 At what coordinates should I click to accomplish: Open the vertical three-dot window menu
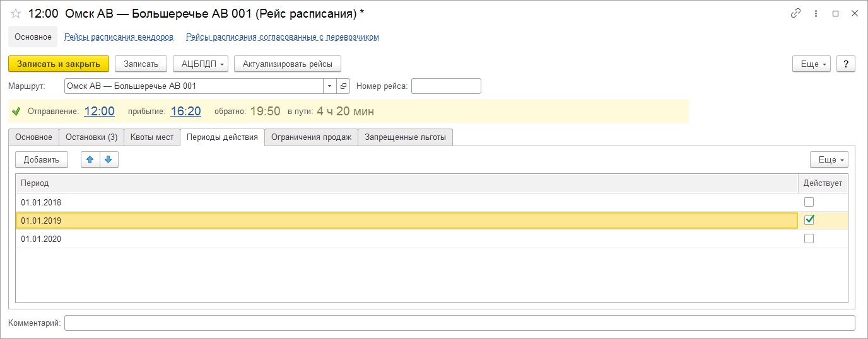click(816, 13)
